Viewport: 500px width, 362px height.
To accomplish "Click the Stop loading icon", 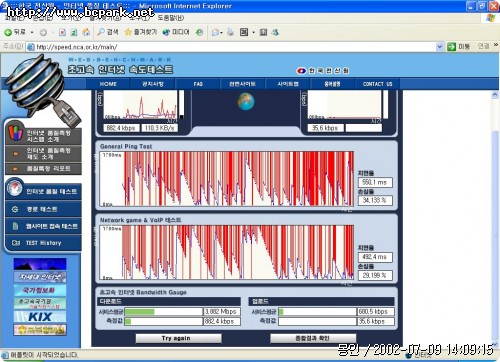I will coord(62,32).
